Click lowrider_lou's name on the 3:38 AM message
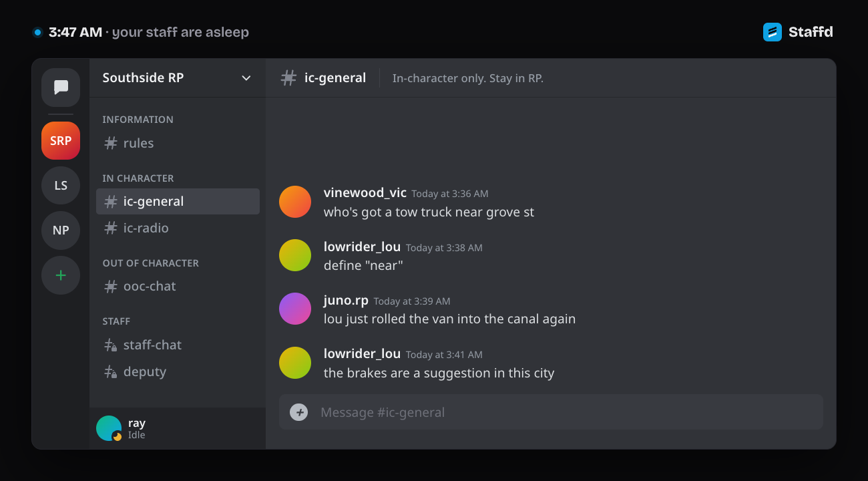Screen dimensions: 868x481 click(362, 247)
